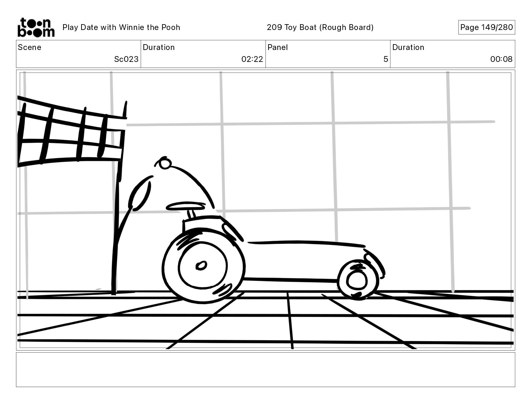Click the 'Panel' label
Image resolution: width=532 pixels, height=411 pixels.
click(278, 47)
